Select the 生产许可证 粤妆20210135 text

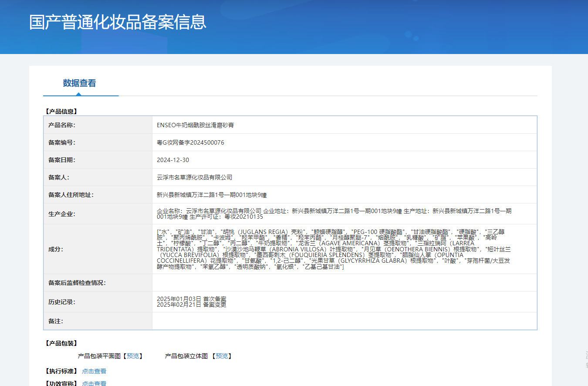(226, 217)
